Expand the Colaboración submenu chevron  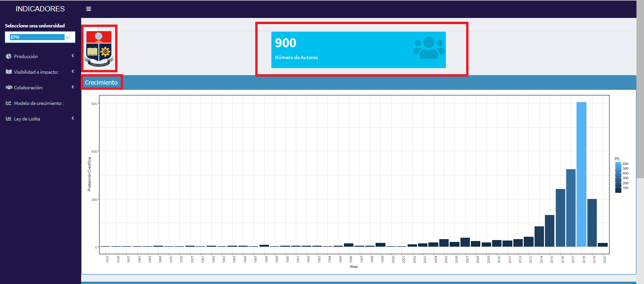pyautogui.click(x=73, y=87)
